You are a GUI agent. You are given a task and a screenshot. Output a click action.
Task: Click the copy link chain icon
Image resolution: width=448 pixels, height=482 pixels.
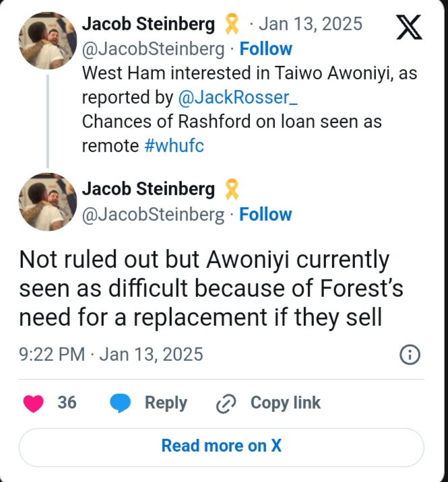224,404
